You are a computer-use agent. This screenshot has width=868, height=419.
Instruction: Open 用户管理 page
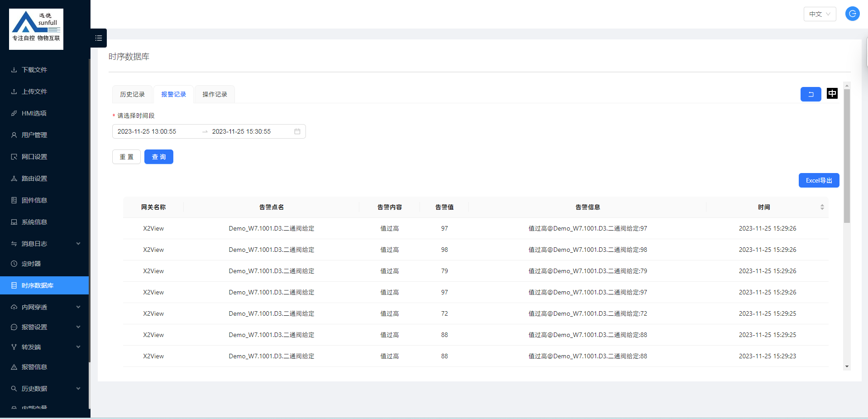point(34,135)
